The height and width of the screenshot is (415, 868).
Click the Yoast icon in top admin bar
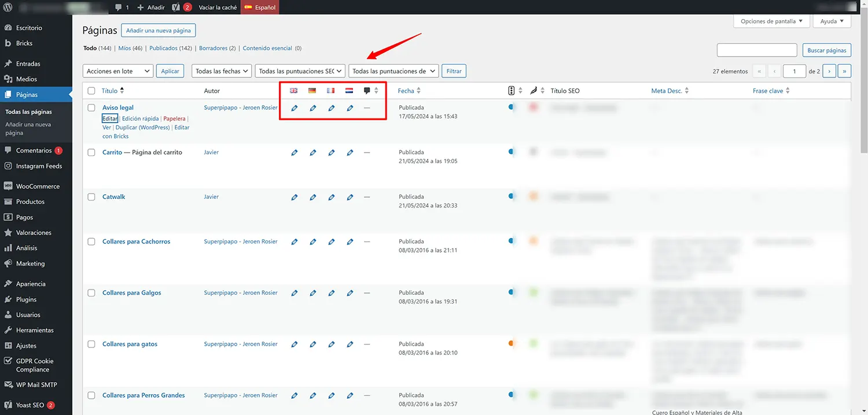click(x=176, y=8)
